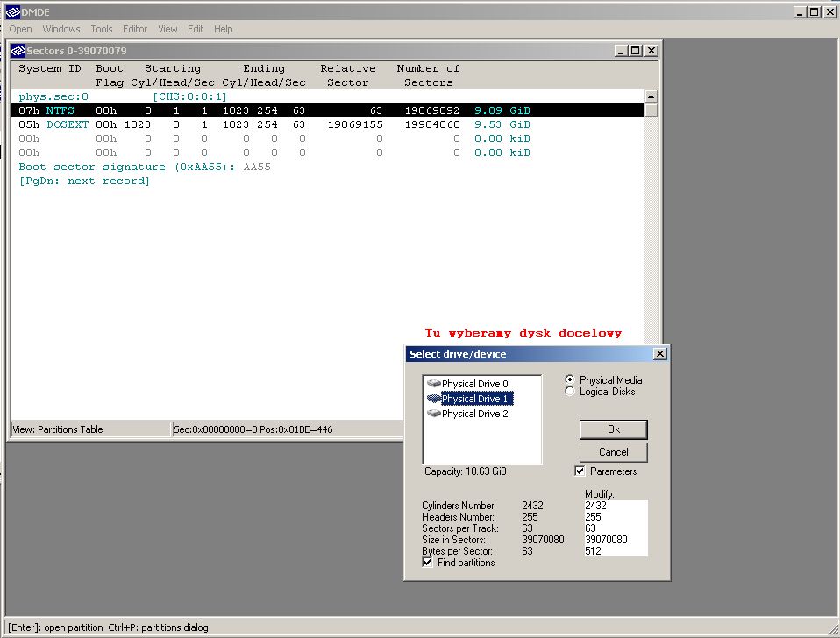Close the Select drive/device dialog
Screen dimensions: 840x638
(x=660, y=354)
